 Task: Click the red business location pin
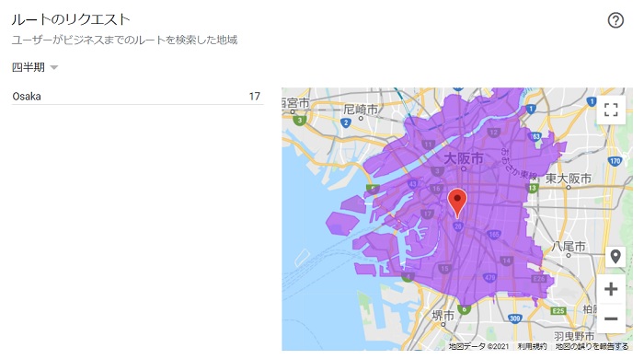click(x=456, y=203)
